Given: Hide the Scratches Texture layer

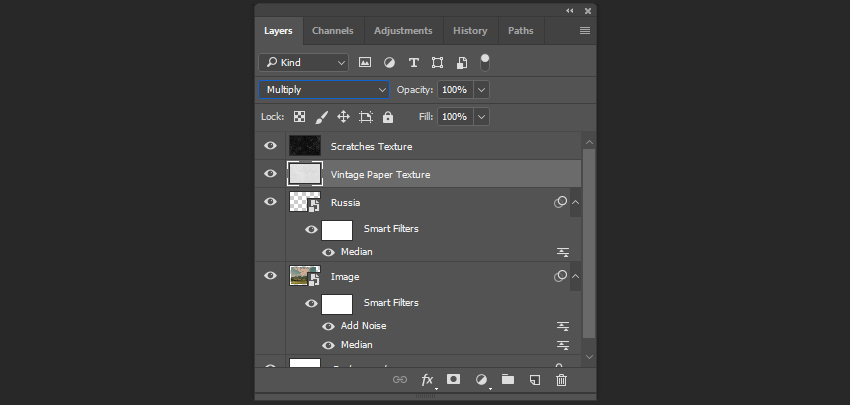Looking at the screenshot, I should click(270, 146).
